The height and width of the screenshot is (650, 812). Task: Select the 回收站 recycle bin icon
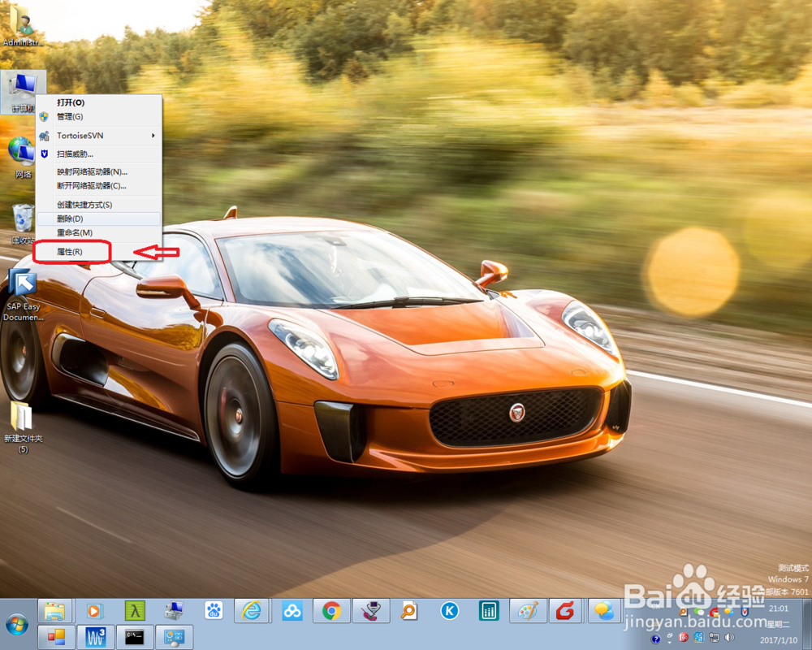(x=23, y=223)
